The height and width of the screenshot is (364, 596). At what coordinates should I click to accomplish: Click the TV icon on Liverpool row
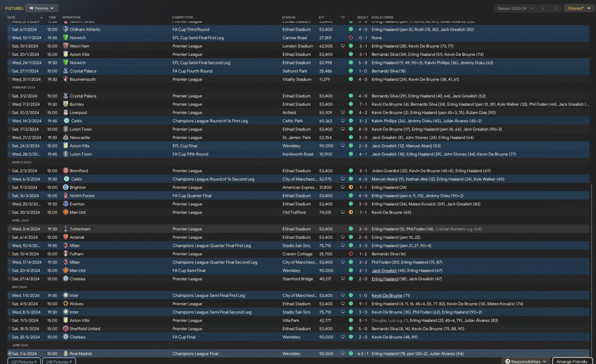coord(343,113)
